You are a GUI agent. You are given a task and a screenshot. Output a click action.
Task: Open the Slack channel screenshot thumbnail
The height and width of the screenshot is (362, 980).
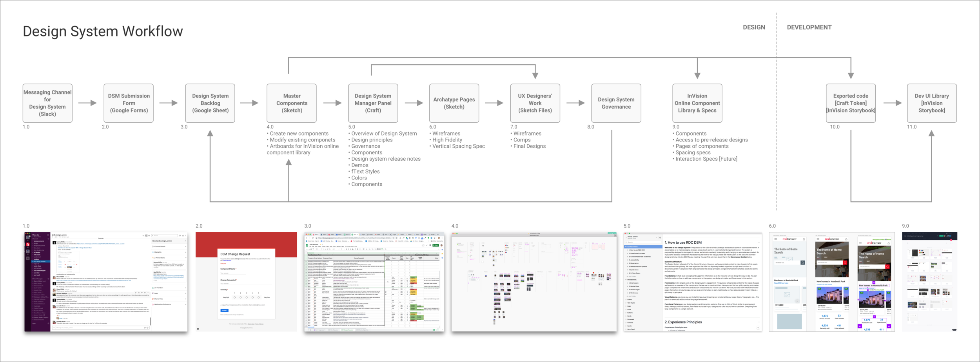pos(106,282)
